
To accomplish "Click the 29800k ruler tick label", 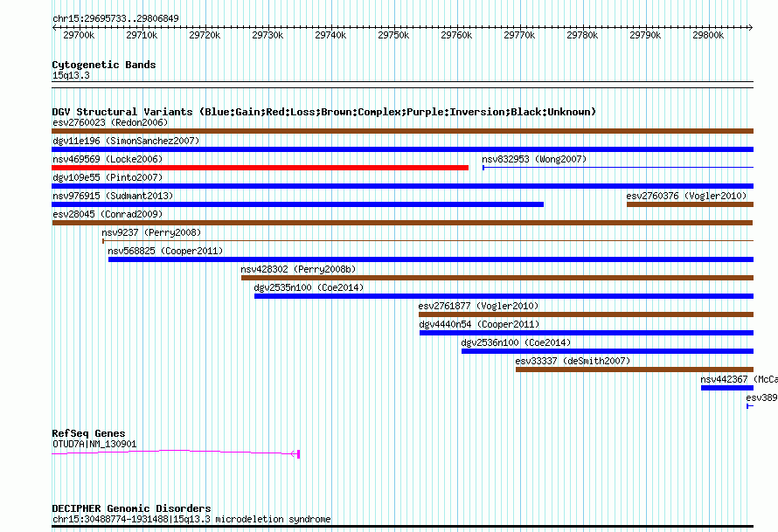I will (x=708, y=35).
